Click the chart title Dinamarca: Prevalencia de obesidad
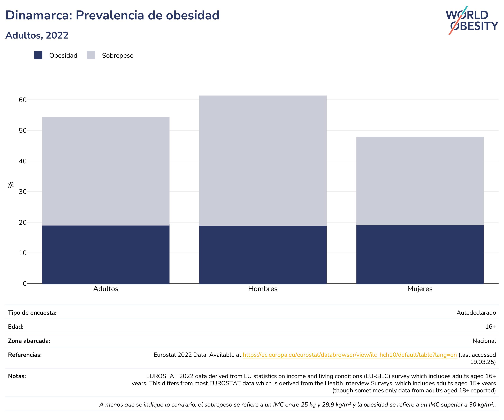 point(112,15)
